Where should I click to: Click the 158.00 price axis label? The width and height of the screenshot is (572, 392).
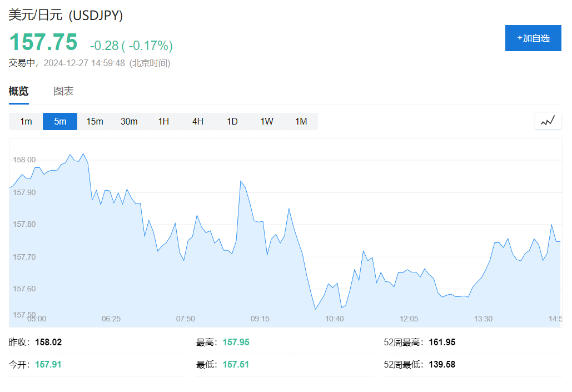click(24, 160)
